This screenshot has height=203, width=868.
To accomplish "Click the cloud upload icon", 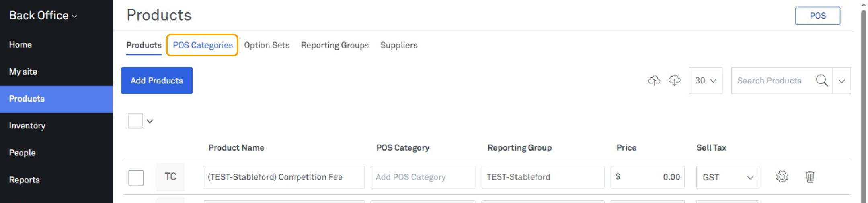I will tap(654, 81).
